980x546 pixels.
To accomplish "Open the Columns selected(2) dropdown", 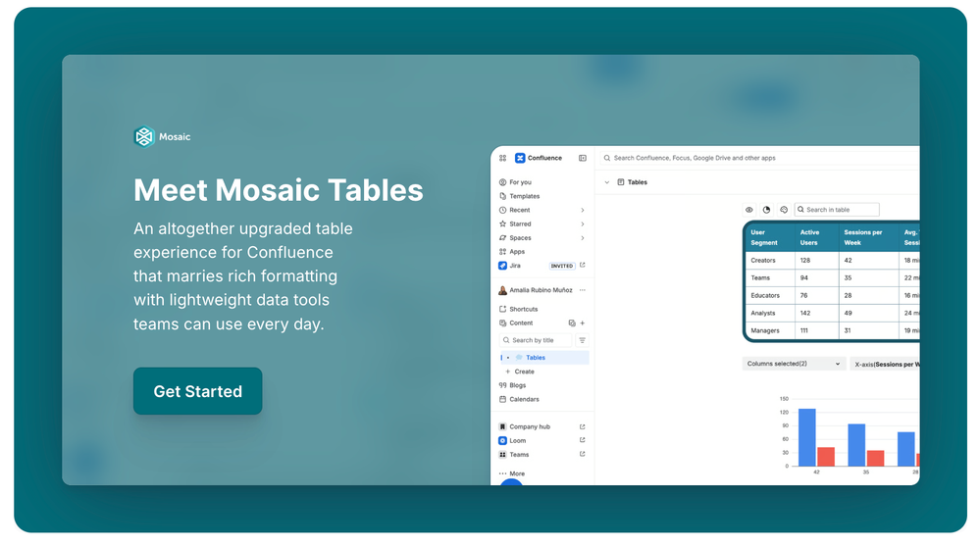I will click(794, 364).
